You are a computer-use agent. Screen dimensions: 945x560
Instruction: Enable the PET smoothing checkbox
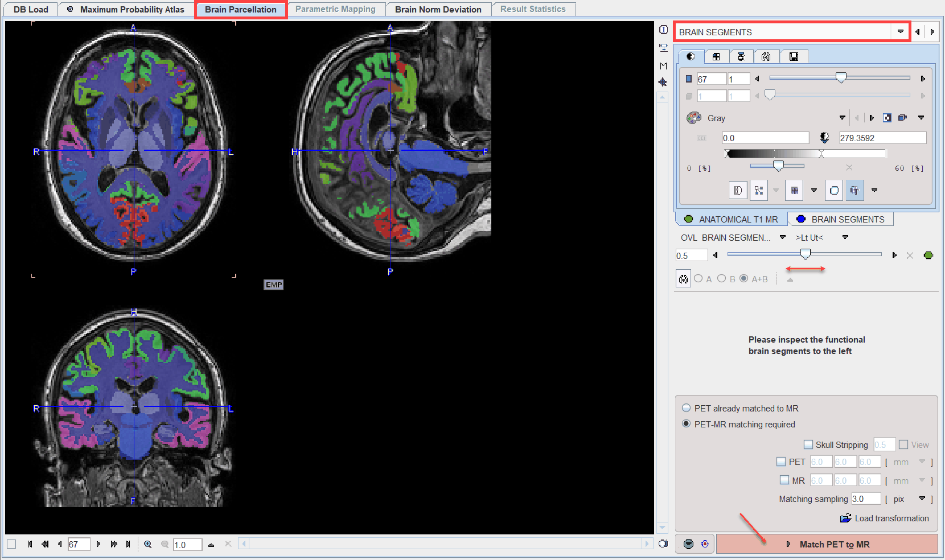pos(782,462)
